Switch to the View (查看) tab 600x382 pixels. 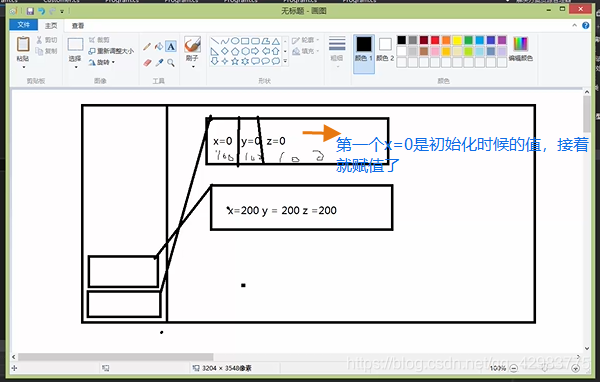(78, 26)
